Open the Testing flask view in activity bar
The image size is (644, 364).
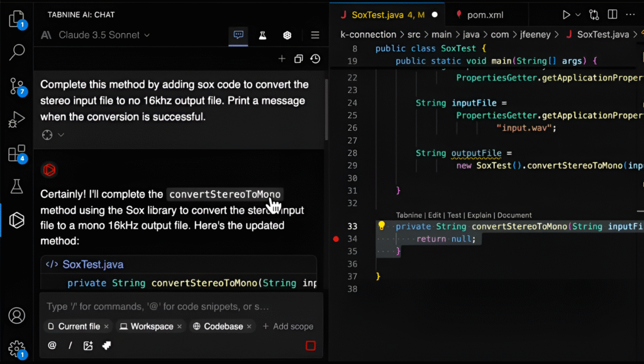pyautogui.click(x=16, y=187)
